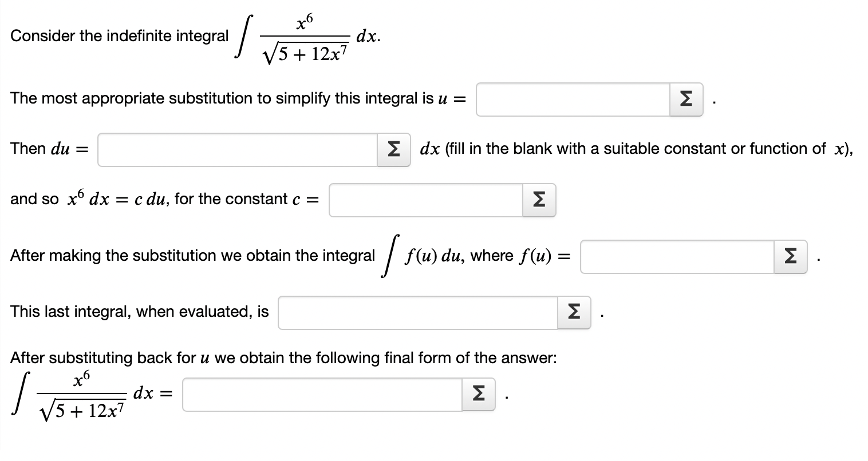Click the Σ symbol beside the du answer box
The image size is (868, 461).
point(393,149)
